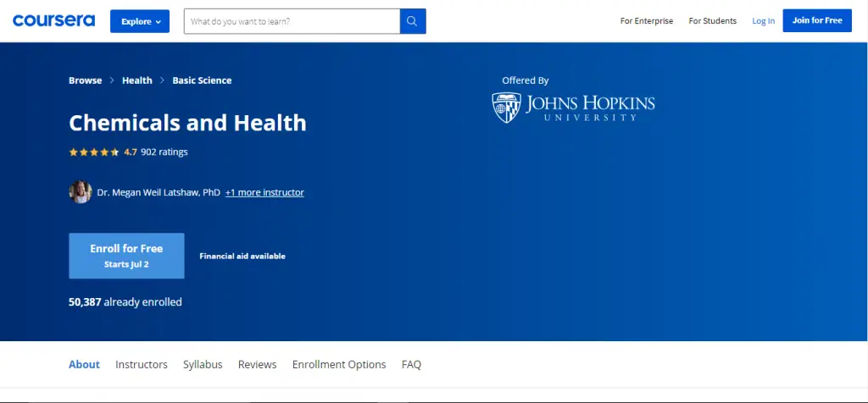The height and width of the screenshot is (403, 868).
Task: Click the Johns Hopkins University logo
Action: click(x=573, y=108)
